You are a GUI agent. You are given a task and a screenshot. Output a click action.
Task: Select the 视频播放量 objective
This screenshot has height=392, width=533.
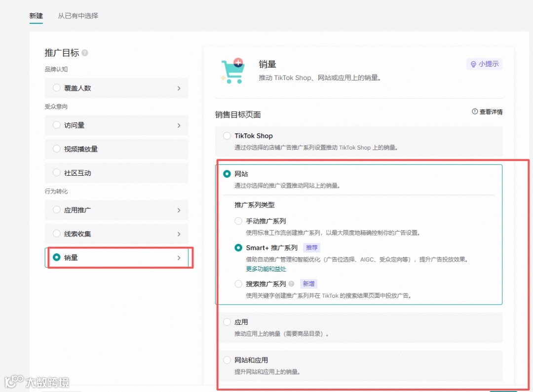click(116, 149)
